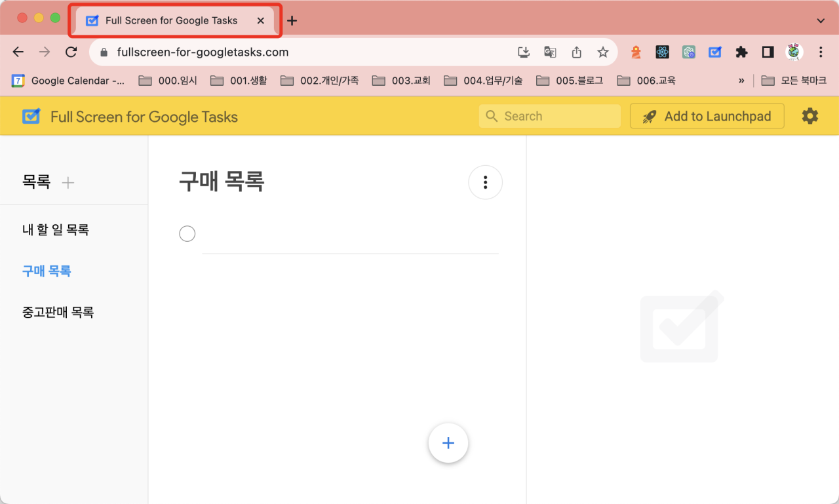Select the 중고판매 목록 list

click(58, 312)
